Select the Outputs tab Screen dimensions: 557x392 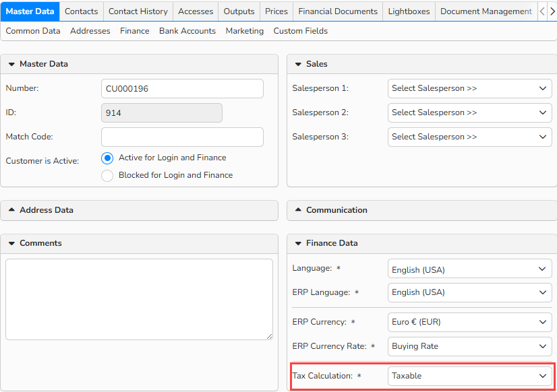coord(239,11)
